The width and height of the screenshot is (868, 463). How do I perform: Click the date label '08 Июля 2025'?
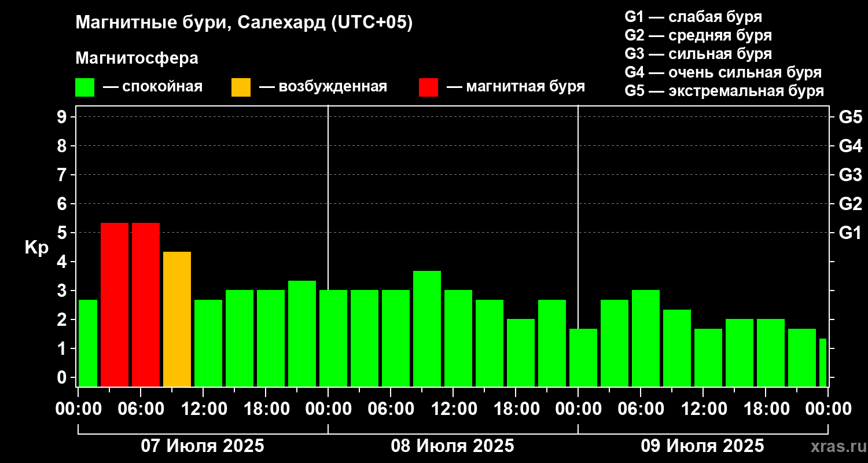(x=453, y=446)
